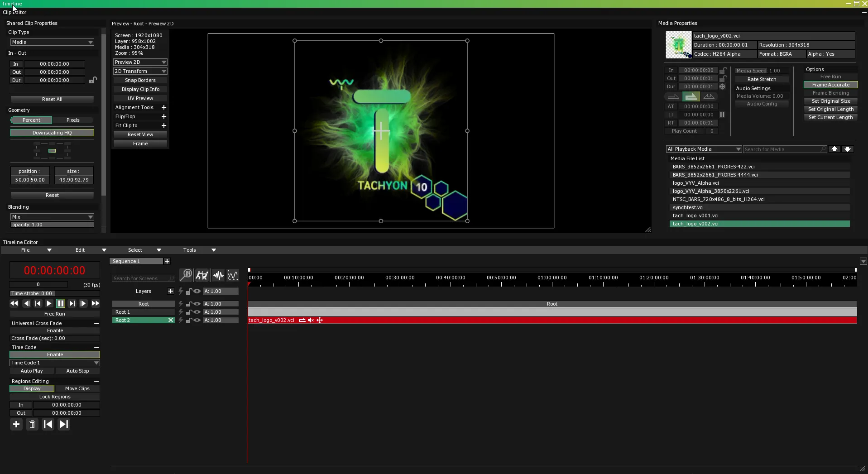This screenshot has height=474, width=868.
Task: Select the ping-pong playback mode icon
Action: click(709, 96)
